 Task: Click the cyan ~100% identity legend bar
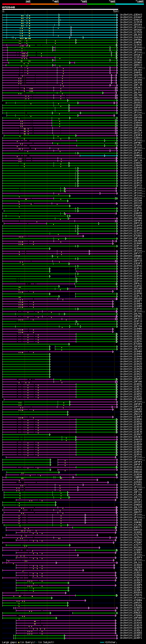130,4
